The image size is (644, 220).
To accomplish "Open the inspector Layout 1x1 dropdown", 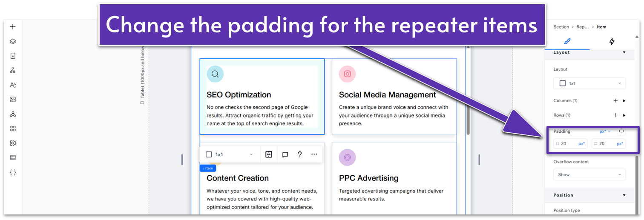I will (589, 83).
